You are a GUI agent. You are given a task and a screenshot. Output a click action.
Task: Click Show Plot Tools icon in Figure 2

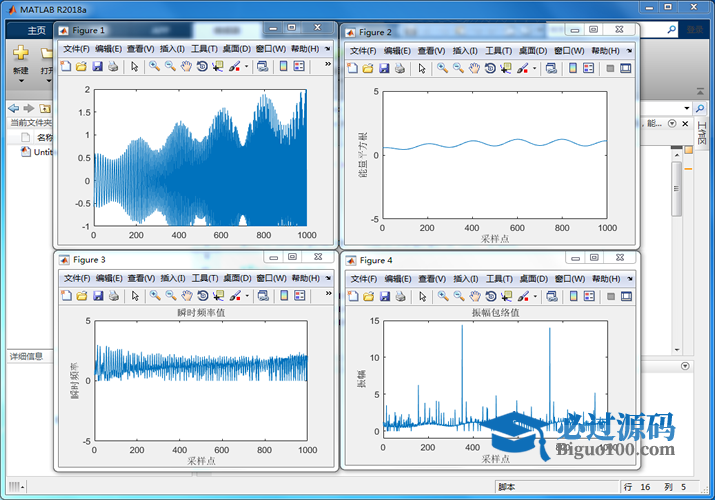(626, 68)
